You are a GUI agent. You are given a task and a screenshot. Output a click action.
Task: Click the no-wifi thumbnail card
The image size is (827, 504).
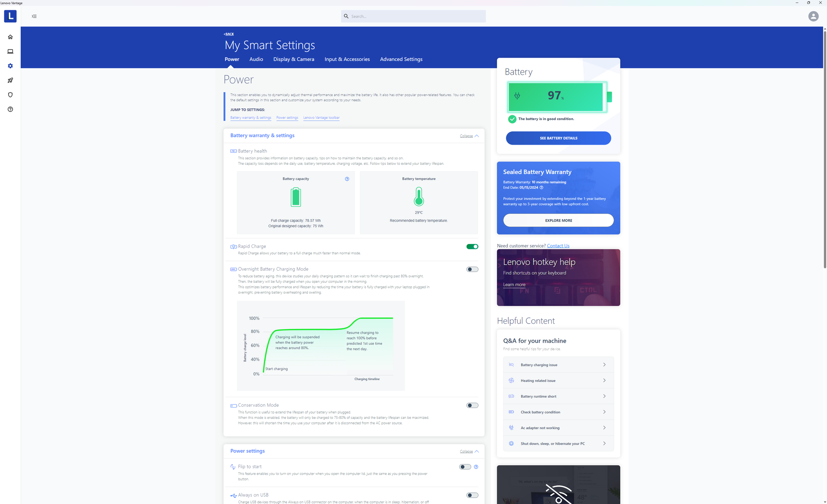pos(558,485)
